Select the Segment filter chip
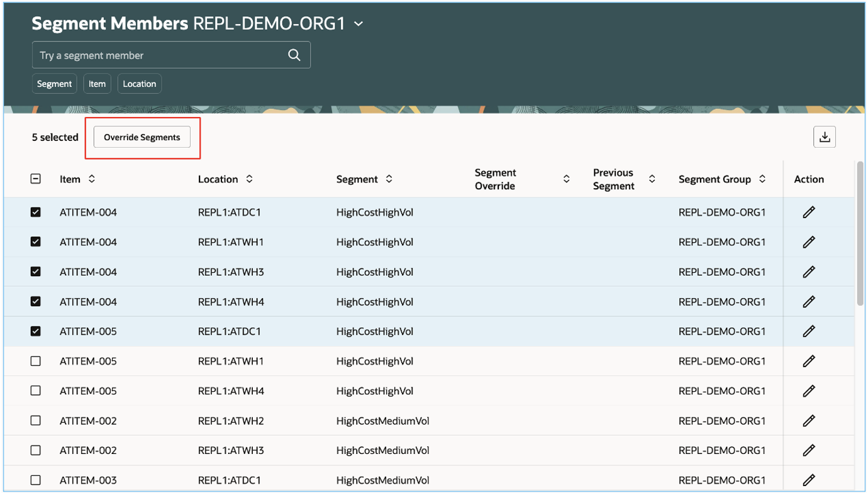The width and height of the screenshot is (868, 493). pyautogui.click(x=54, y=83)
